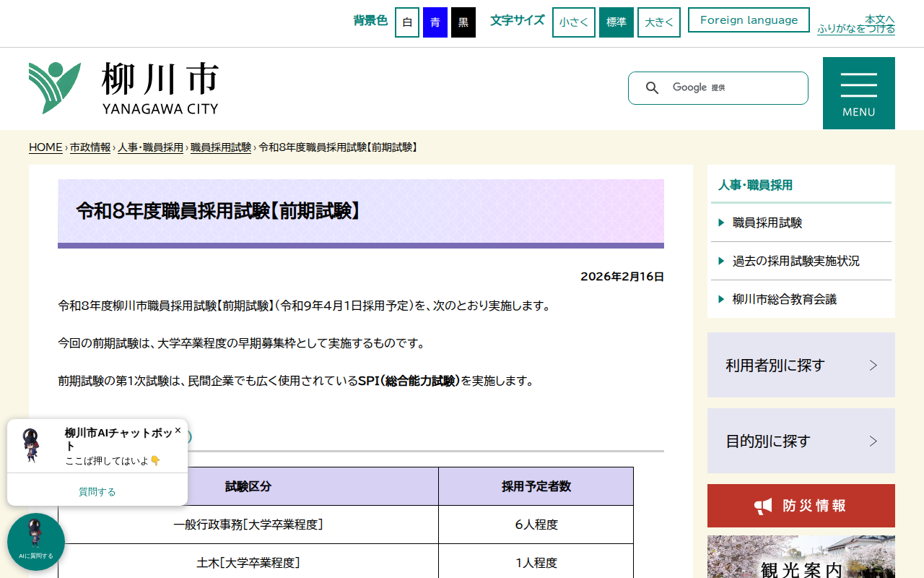Click the 文字サイズ label

pos(518,20)
